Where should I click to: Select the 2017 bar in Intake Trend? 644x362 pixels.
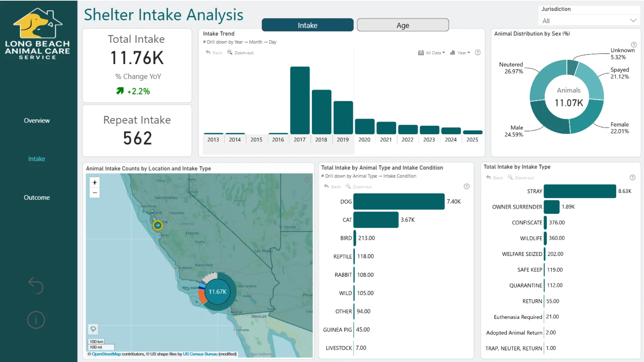tap(300, 101)
